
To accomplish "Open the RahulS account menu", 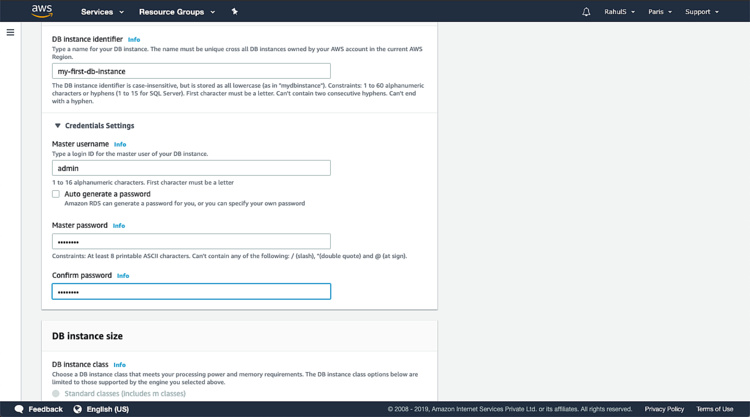I will click(x=620, y=12).
